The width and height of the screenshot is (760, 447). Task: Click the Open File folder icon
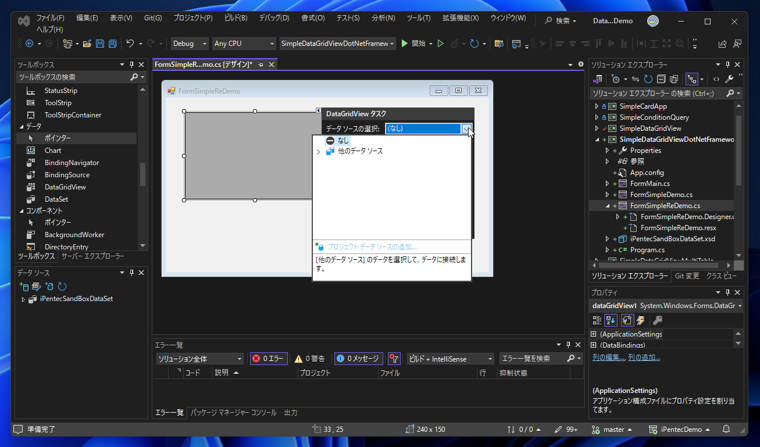(x=87, y=44)
